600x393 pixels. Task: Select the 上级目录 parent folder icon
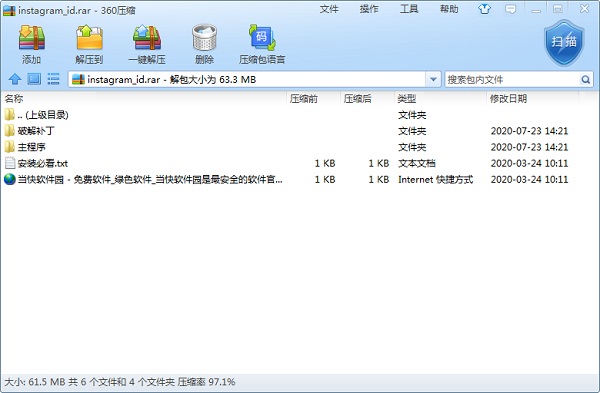[10, 114]
